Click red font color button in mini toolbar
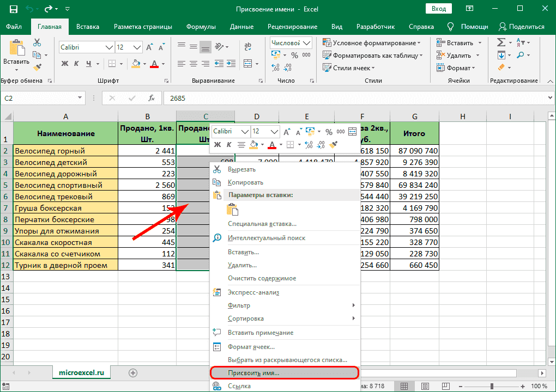The width and height of the screenshot is (556, 392). point(271,144)
